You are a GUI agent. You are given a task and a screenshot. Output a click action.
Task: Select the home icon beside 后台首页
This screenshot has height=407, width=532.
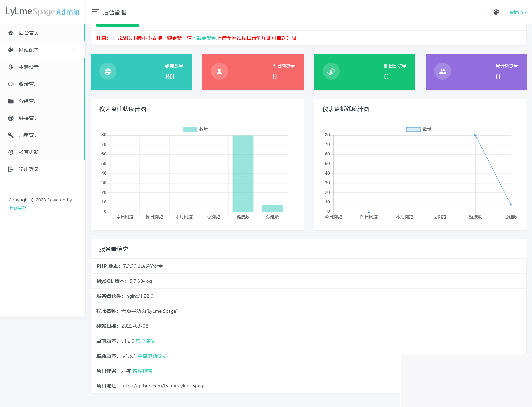[x=11, y=32]
